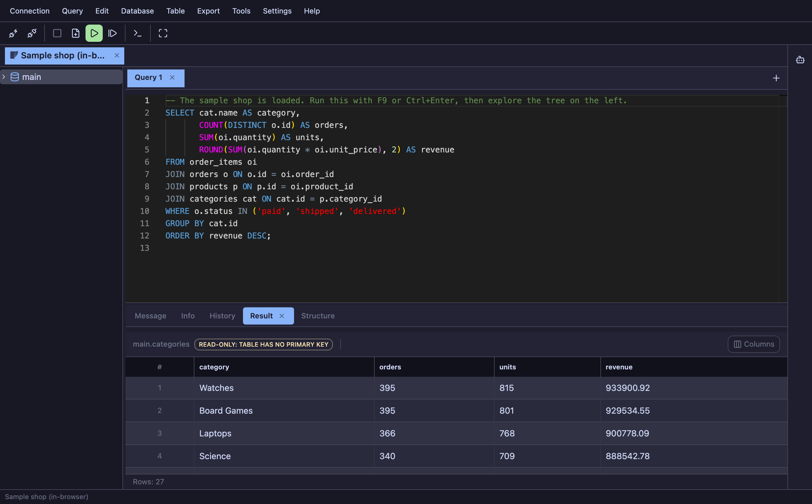Screen dimensions: 812x504
Task: Place cursor on the WHERE o.status line
Action: (x=285, y=211)
